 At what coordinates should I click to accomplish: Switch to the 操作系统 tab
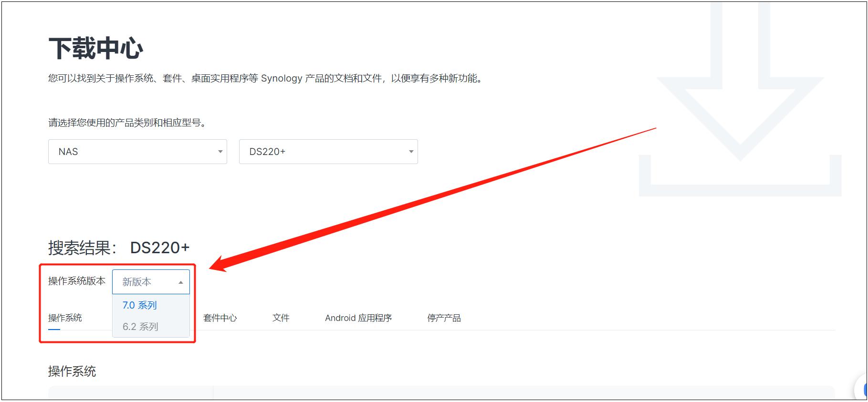(x=65, y=318)
